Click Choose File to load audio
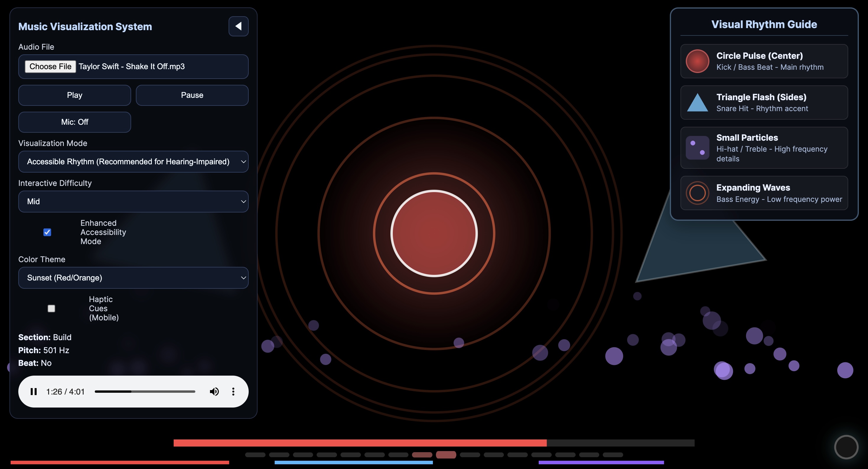This screenshot has height=469, width=868. 50,66
